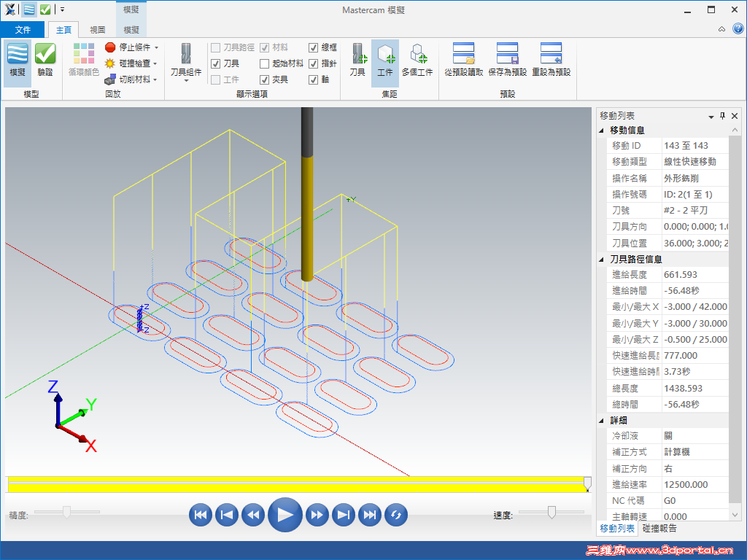Switch to 主頁 home tab
747x560 pixels.
coord(64,29)
